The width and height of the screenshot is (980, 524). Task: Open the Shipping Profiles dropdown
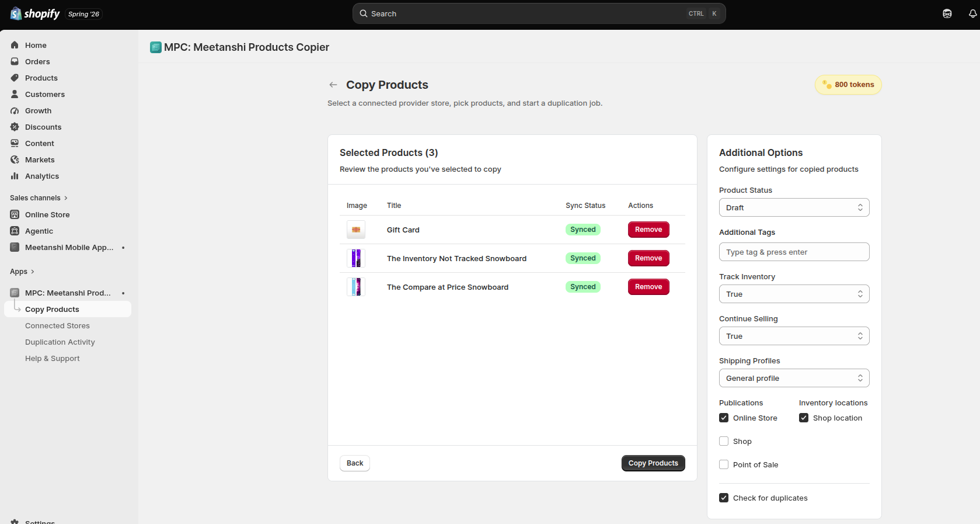click(794, 378)
